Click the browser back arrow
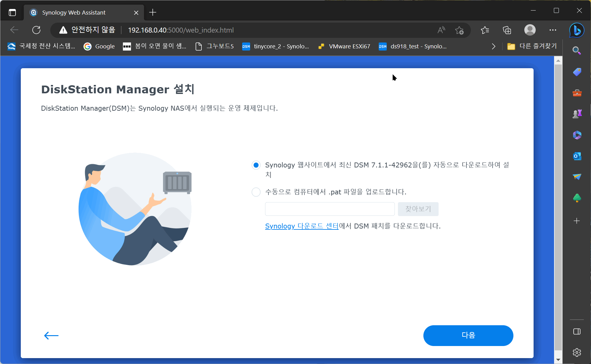 point(14,30)
